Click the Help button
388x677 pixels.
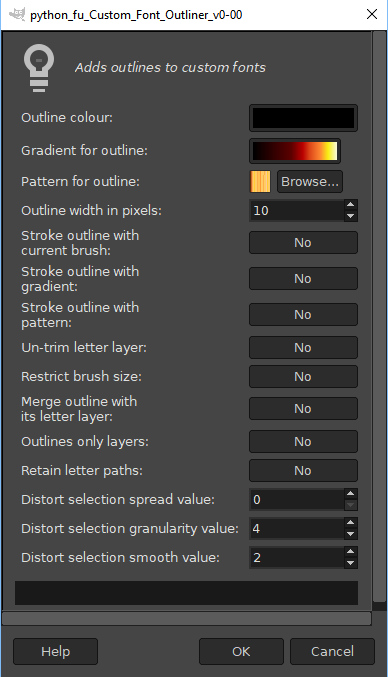[x=55, y=652]
